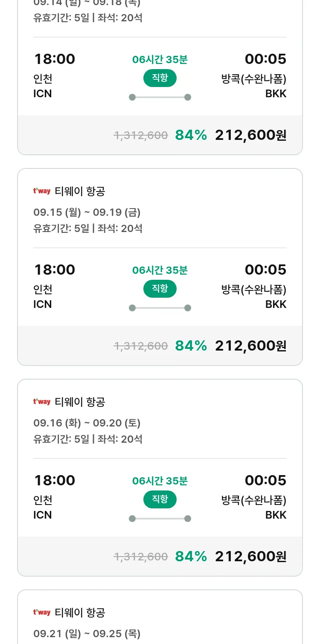Choose the 212,600원 price on topmost card
320x644 pixels.
point(250,135)
